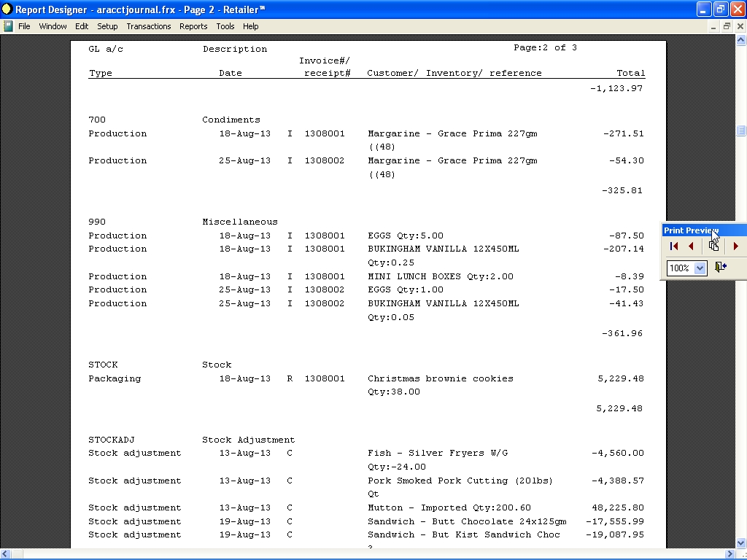Advance to the next page
747x560 pixels.
pos(735,246)
